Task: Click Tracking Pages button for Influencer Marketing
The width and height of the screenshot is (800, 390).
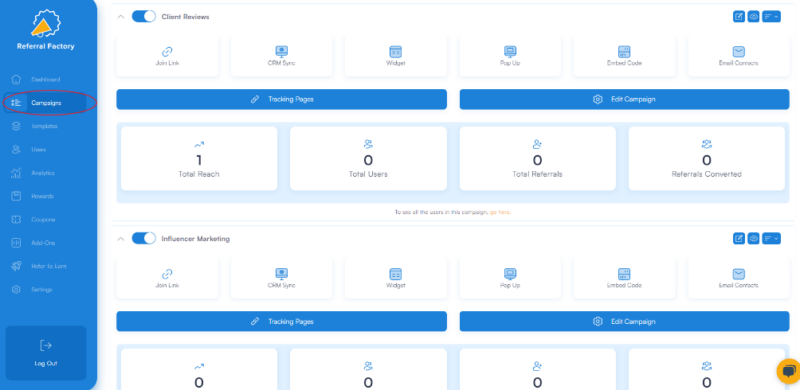Action: (282, 322)
